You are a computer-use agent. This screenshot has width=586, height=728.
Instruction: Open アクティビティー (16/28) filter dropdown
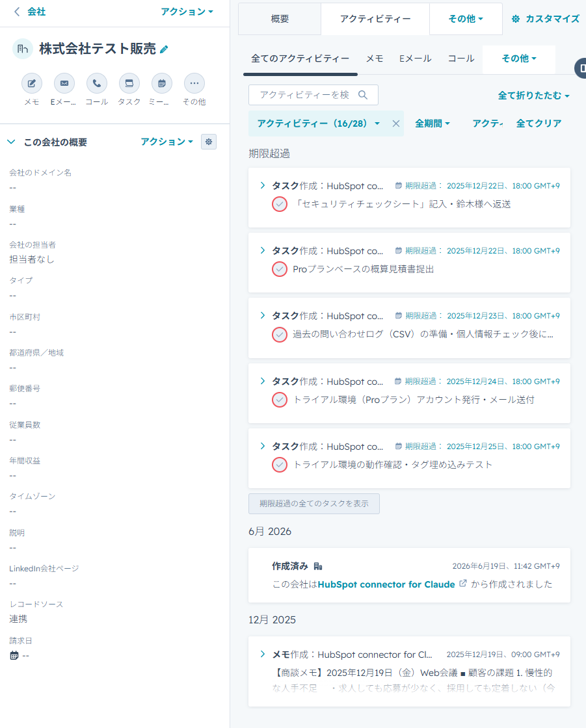click(x=319, y=123)
